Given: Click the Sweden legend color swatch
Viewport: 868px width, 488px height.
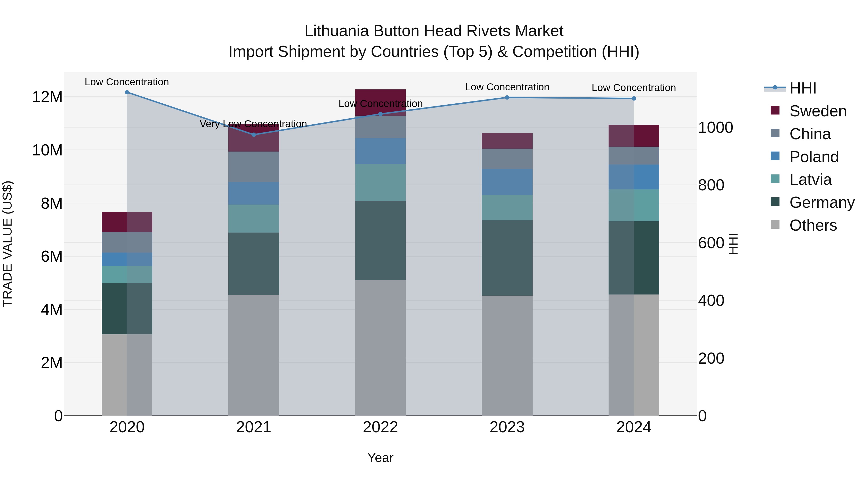Looking at the screenshot, I should pyautogui.click(x=775, y=110).
